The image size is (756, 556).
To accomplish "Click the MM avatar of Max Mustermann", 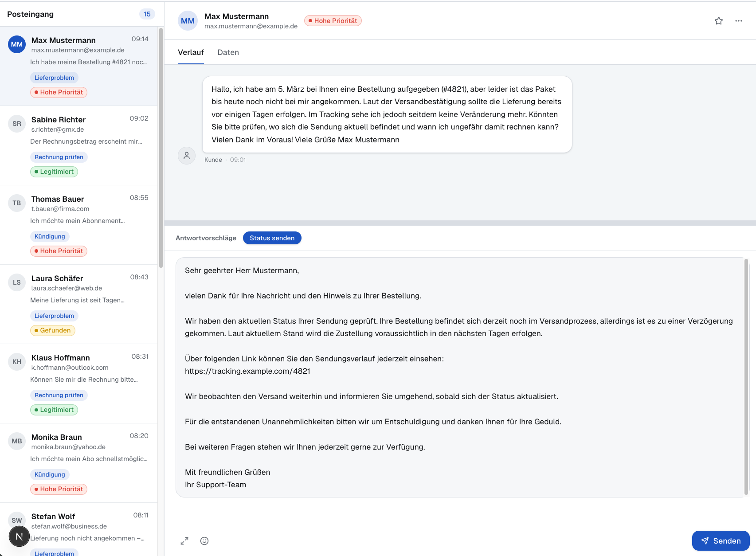I will click(188, 20).
